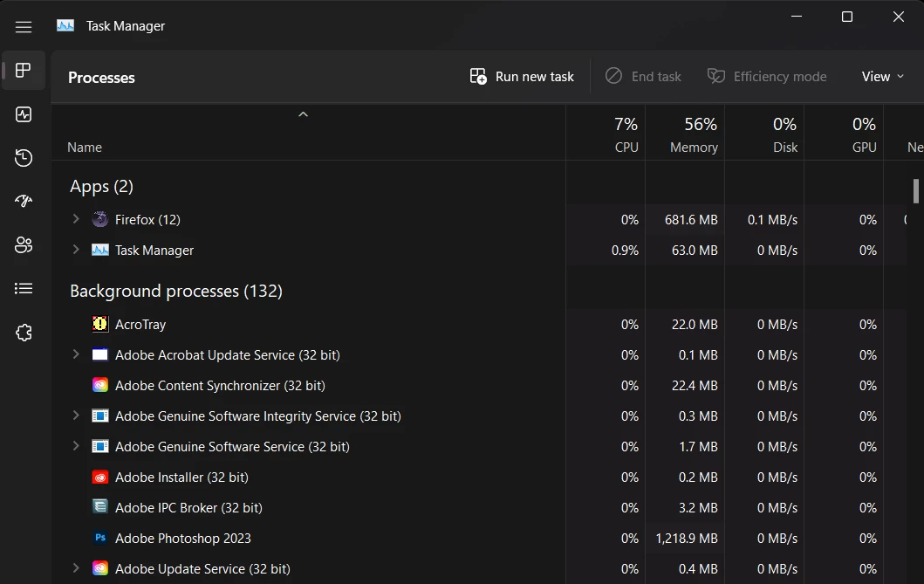This screenshot has height=584, width=924.
Task: Open the Processes page icon in sidebar
Action: pyautogui.click(x=23, y=71)
